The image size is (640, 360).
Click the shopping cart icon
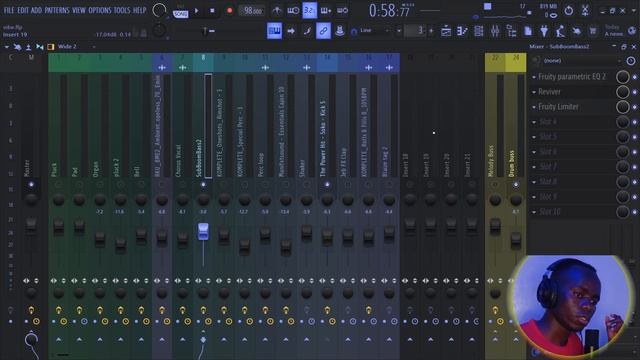click(x=593, y=31)
